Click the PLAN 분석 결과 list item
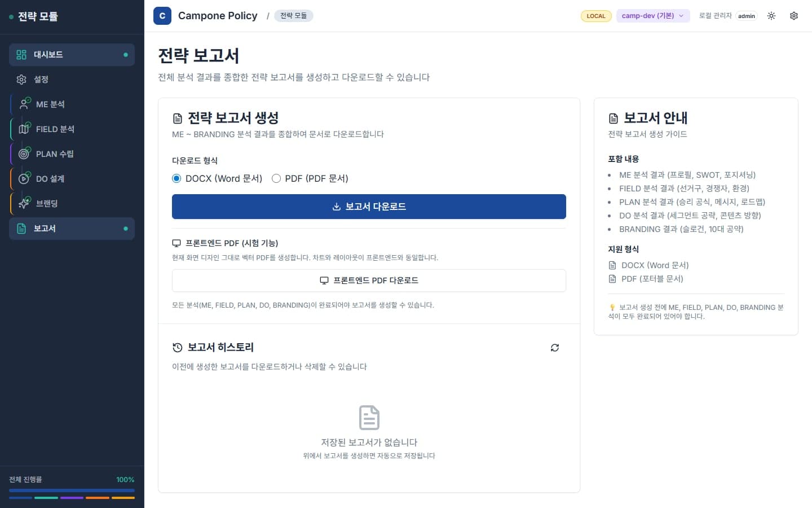Viewport: 812px width, 508px height. tap(692, 202)
